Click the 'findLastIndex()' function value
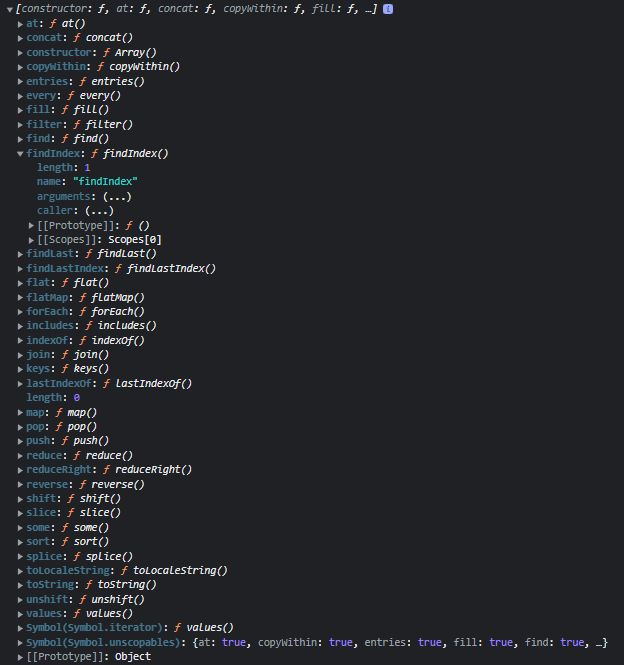 click(171, 268)
